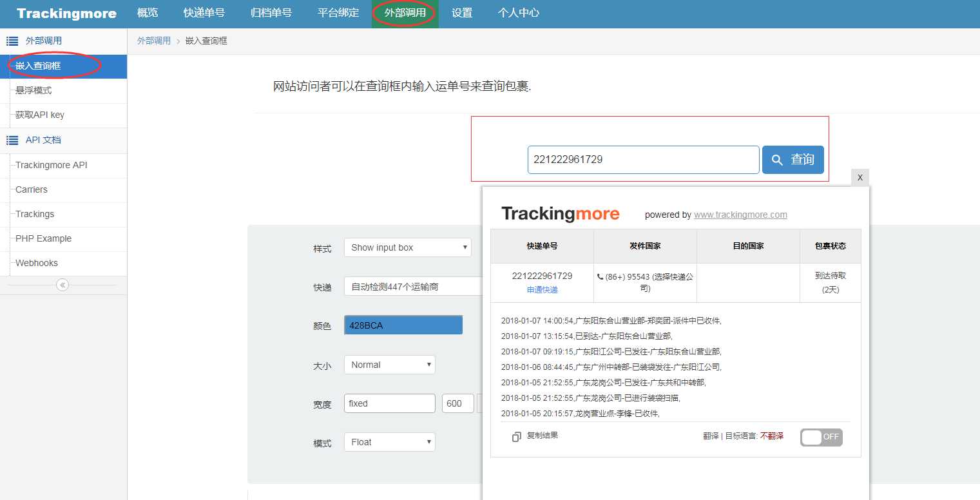Open the 快递 carrier auto-detect dropdown
980x500 pixels.
[413, 287]
